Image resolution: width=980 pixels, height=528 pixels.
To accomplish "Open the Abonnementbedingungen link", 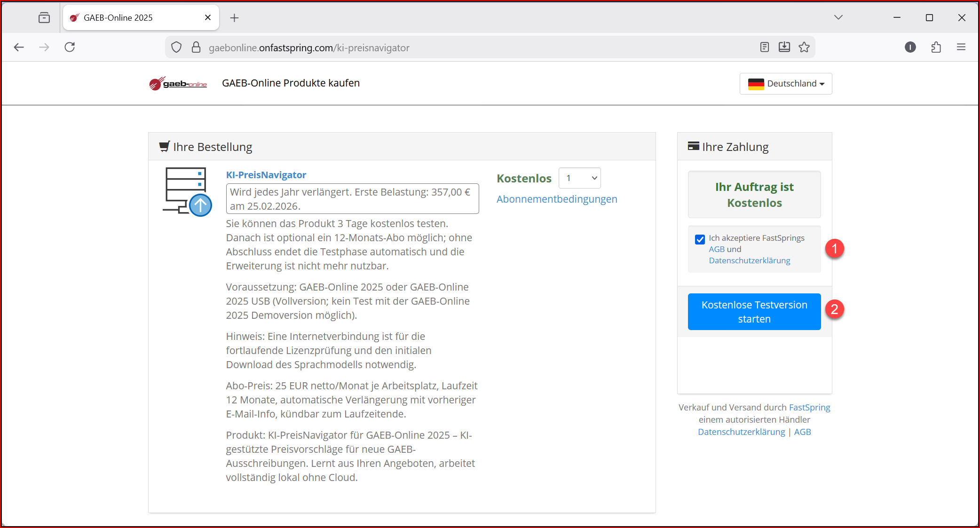I will click(557, 199).
